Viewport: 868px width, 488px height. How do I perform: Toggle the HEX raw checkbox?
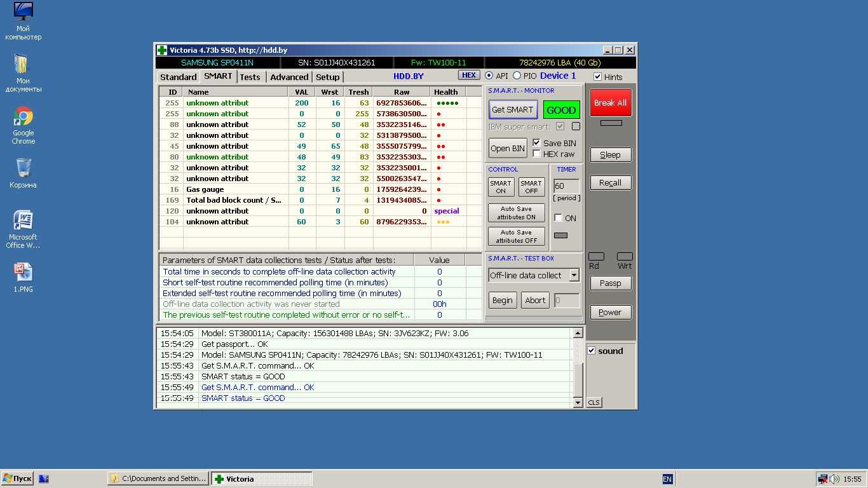pos(536,154)
